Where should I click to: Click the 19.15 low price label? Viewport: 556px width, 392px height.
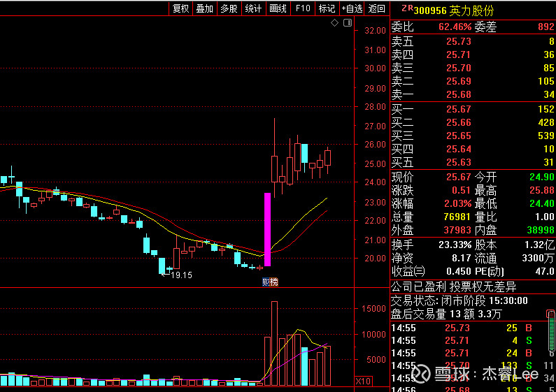click(x=181, y=275)
